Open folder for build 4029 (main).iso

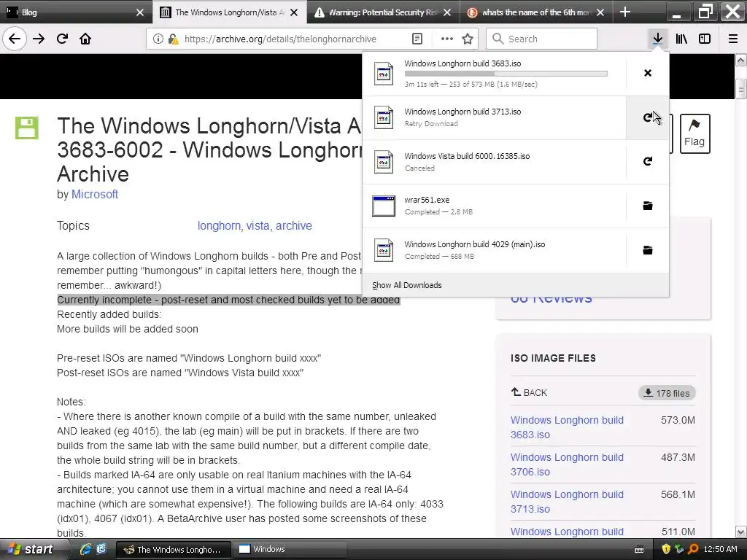pyautogui.click(x=648, y=250)
